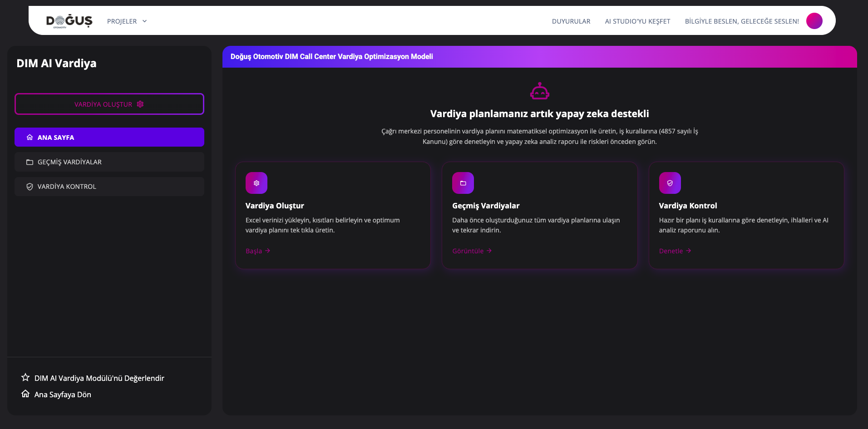Open the DUYURULAR menu item
Viewport: 868px width, 429px height.
[x=571, y=21]
